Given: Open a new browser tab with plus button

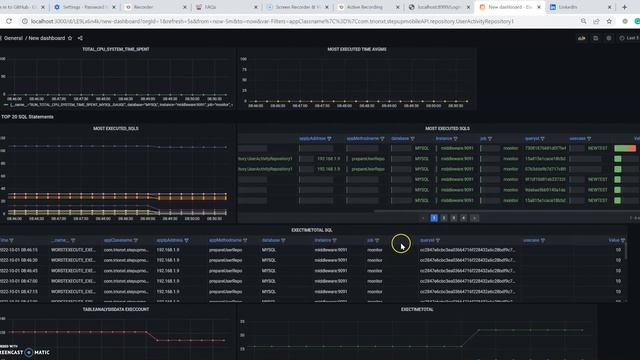Looking at the screenshot, I should point(624,7).
